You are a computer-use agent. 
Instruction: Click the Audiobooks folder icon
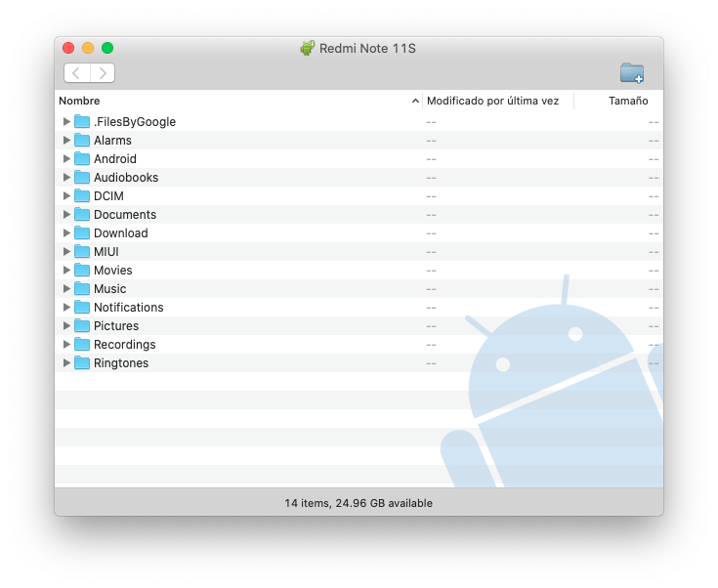pyautogui.click(x=82, y=177)
